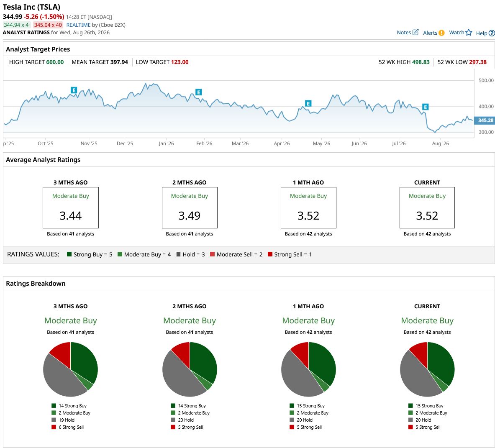Click the 1 MTH AGO pie chart

tap(308, 369)
